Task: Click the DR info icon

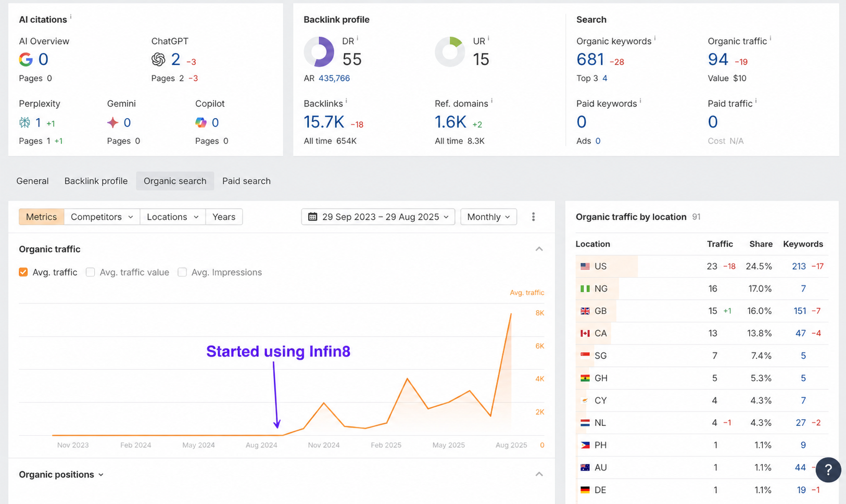Action: (357, 39)
